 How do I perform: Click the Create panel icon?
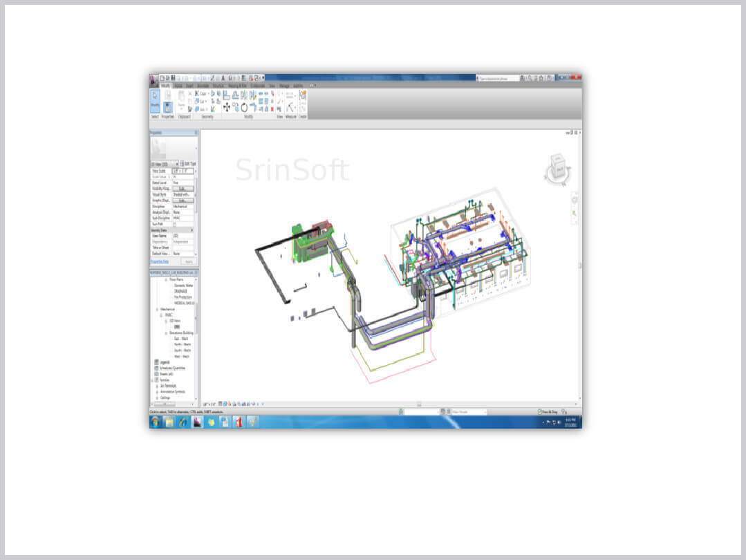302,95
